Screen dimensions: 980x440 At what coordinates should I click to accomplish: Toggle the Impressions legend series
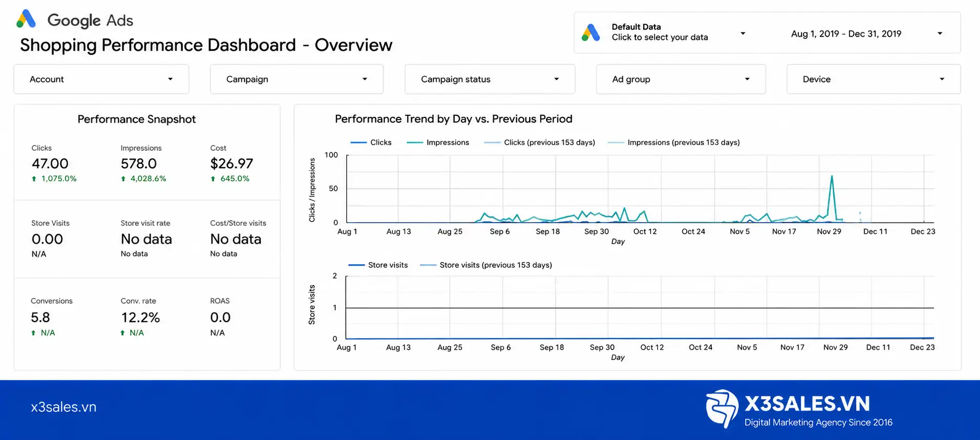pyautogui.click(x=438, y=142)
